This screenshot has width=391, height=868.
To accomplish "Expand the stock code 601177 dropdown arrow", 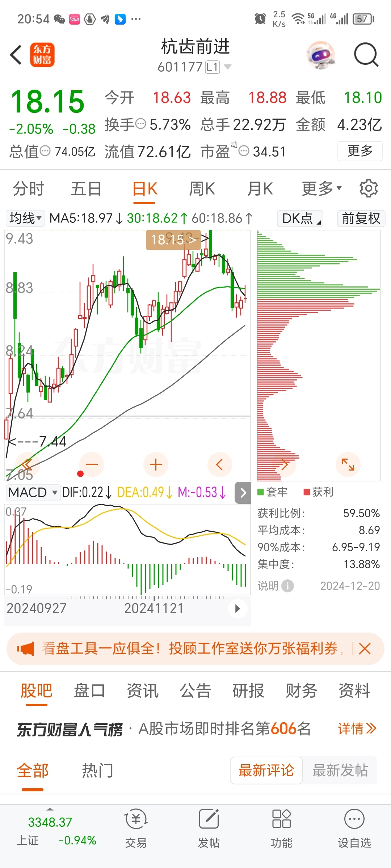I will tap(228, 67).
